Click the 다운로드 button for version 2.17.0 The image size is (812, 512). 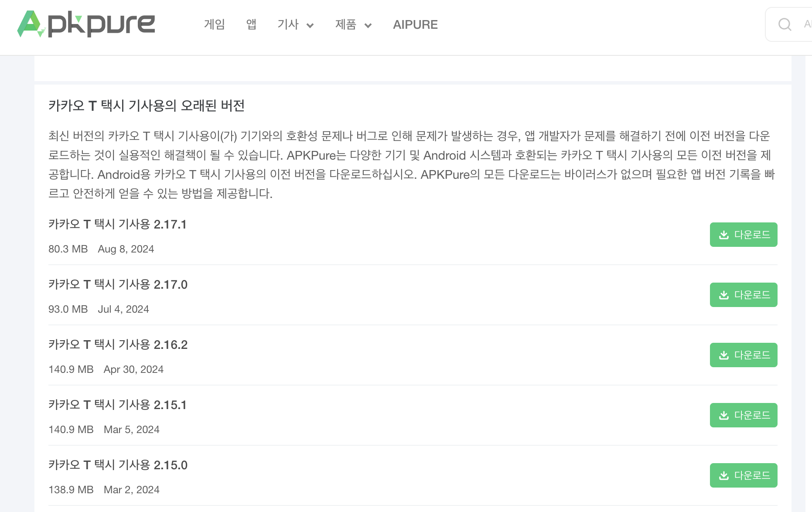tap(744, 295)
